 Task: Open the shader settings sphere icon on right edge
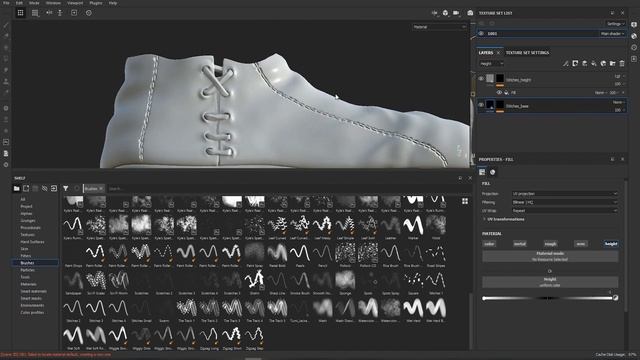tap(634, 36)
